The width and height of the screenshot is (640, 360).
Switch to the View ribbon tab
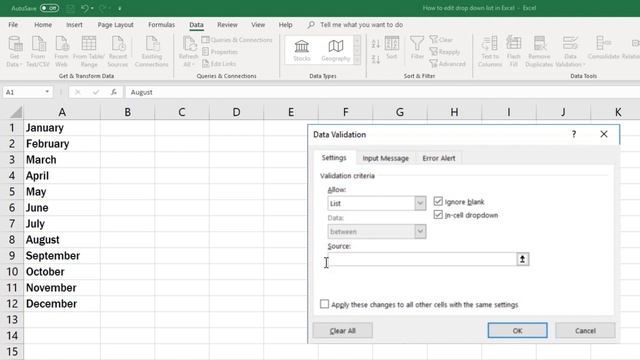(x=258, y=24)
